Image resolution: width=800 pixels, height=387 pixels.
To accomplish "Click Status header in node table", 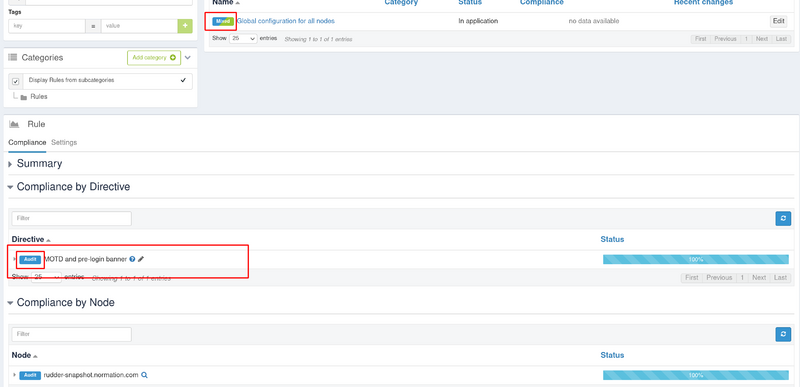I will coord(612,355).
